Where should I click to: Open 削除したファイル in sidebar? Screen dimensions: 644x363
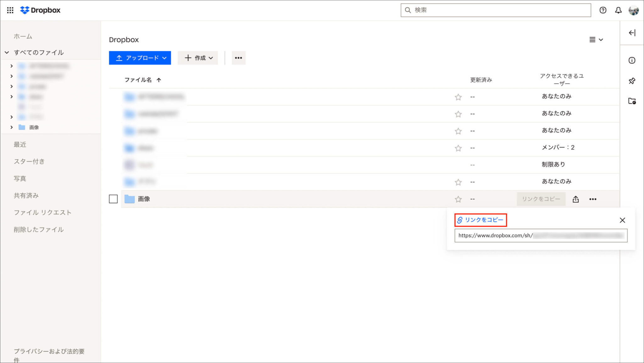39,229
